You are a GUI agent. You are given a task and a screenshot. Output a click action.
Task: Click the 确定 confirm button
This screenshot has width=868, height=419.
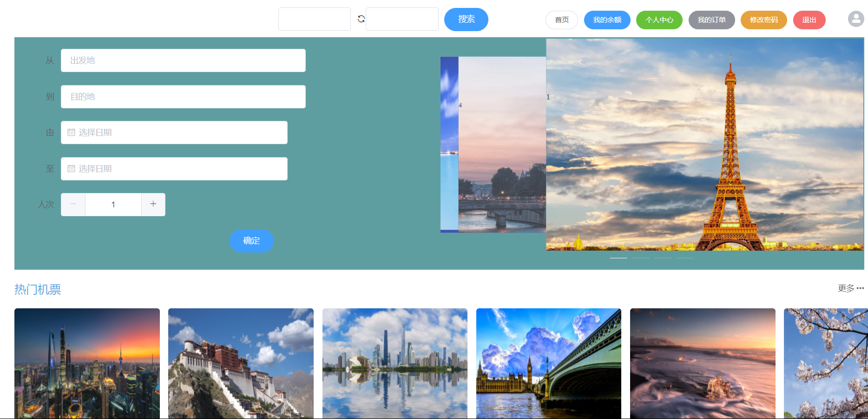pos(251,241)
